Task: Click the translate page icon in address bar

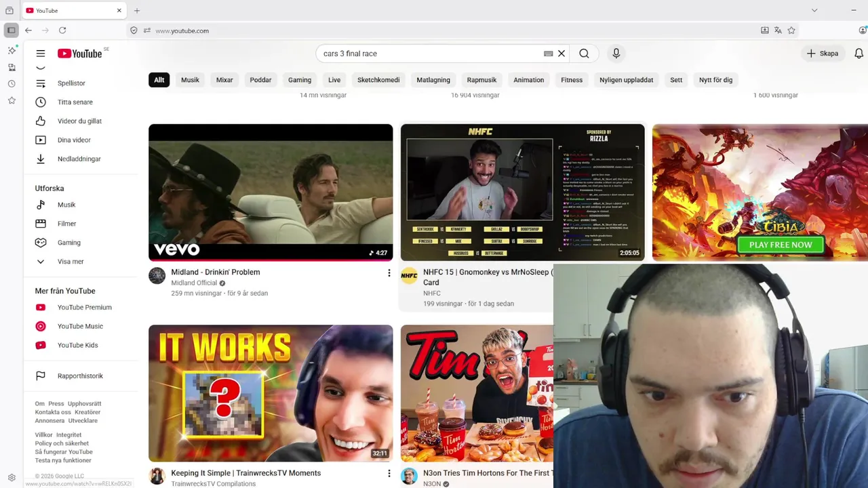Action: [x=778, y=30]
